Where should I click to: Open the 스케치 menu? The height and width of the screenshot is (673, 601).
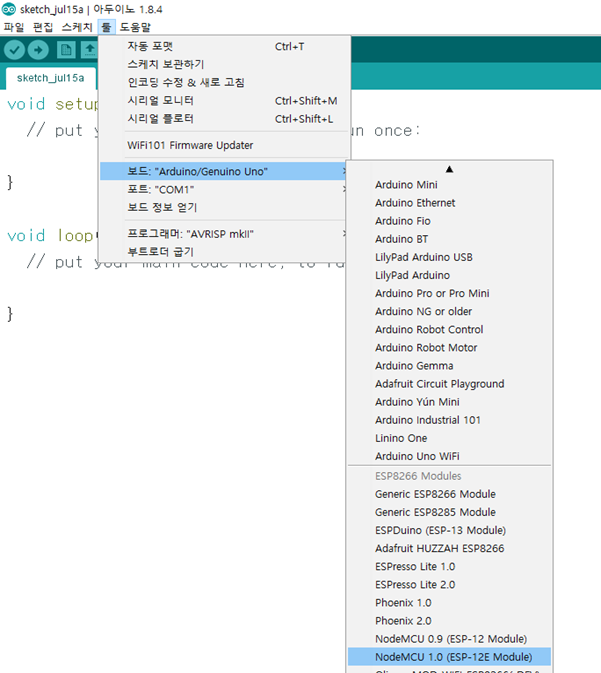77,27
